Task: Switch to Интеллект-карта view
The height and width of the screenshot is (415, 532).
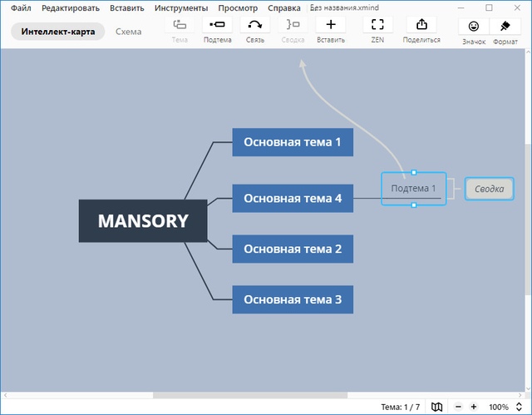Action: tap(58, 32)
